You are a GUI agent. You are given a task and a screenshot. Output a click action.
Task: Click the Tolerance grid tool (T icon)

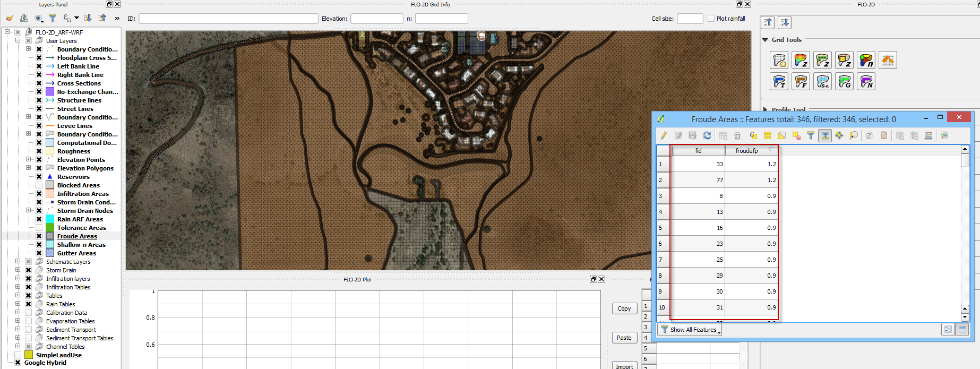point(779,82)
